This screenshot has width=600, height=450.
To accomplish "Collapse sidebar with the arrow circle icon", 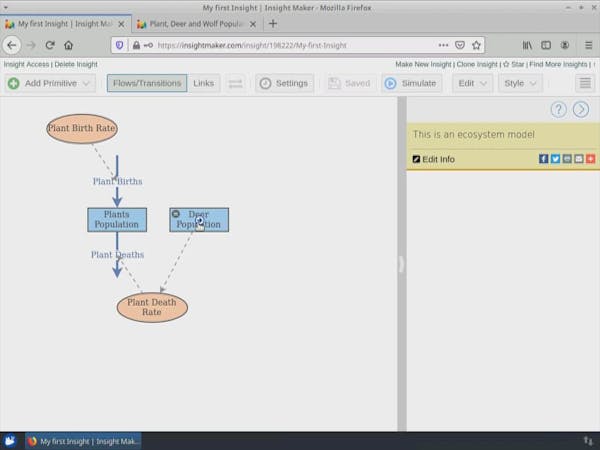I will [x=581, y=110].
